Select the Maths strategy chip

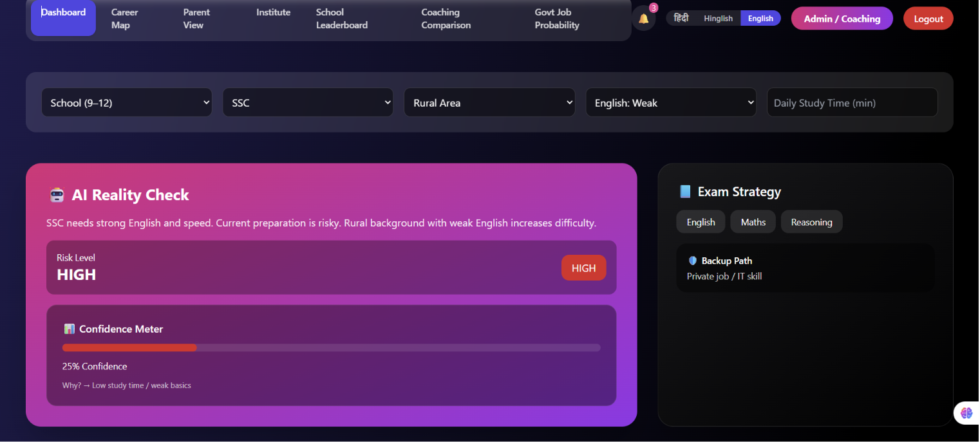coord(753,222)
